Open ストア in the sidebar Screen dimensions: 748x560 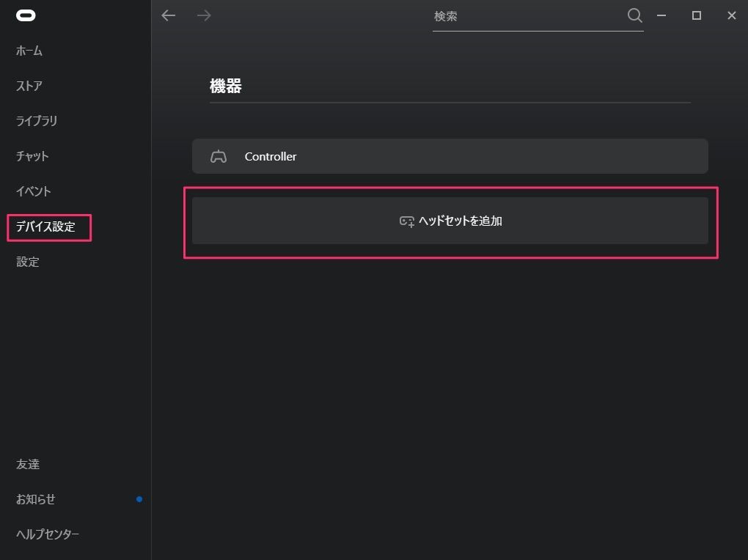pos(29,86)
